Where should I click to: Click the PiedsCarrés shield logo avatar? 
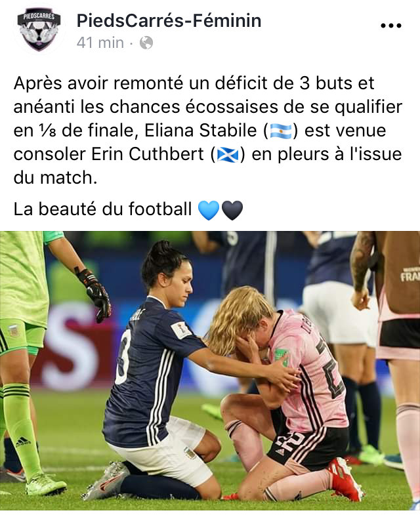tap(39, 30)
